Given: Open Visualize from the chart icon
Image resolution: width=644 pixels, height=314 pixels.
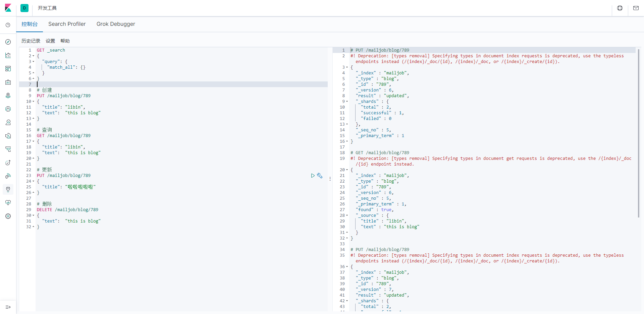Looking at the screenshot, I should pyautogui.click(x=8, y=55).
